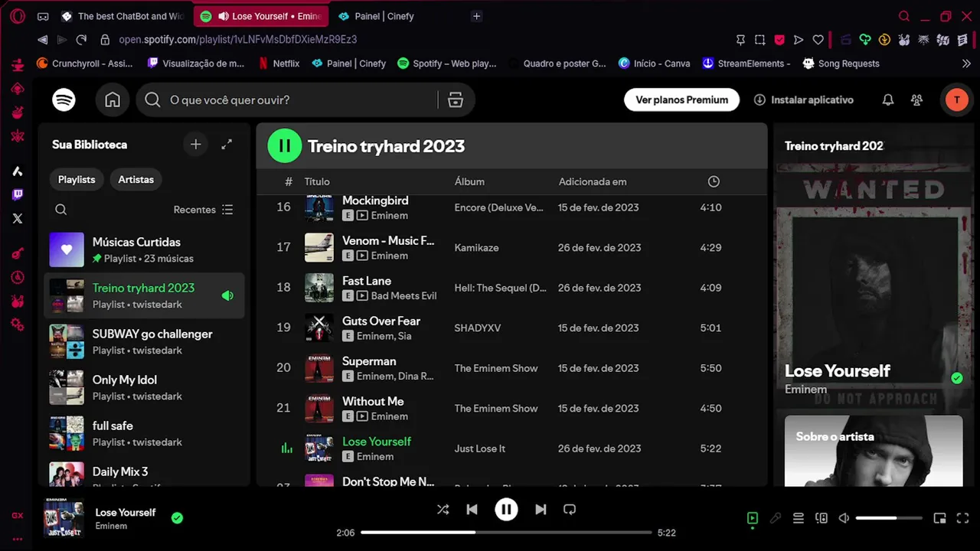Image resolution: width=980 pixels, height=551 pixels.
Task: Click the duration clock column header
Action: click(x=714, y=181)
